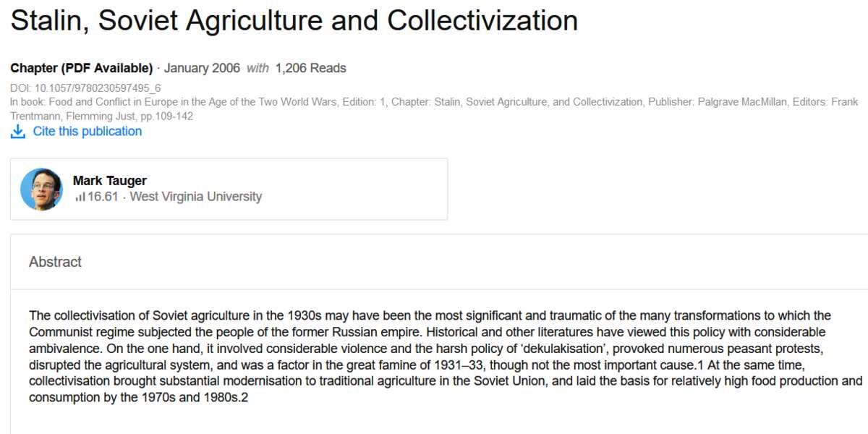Click the Abstract section heading
Screen dimensions: 868x434
coord(56,262)
